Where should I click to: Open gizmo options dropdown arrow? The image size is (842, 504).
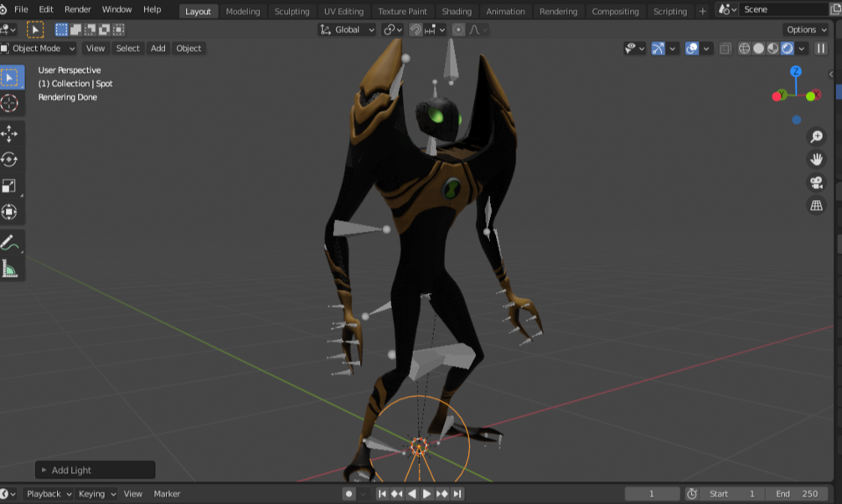pyautogui.click(x=672, y=49)
